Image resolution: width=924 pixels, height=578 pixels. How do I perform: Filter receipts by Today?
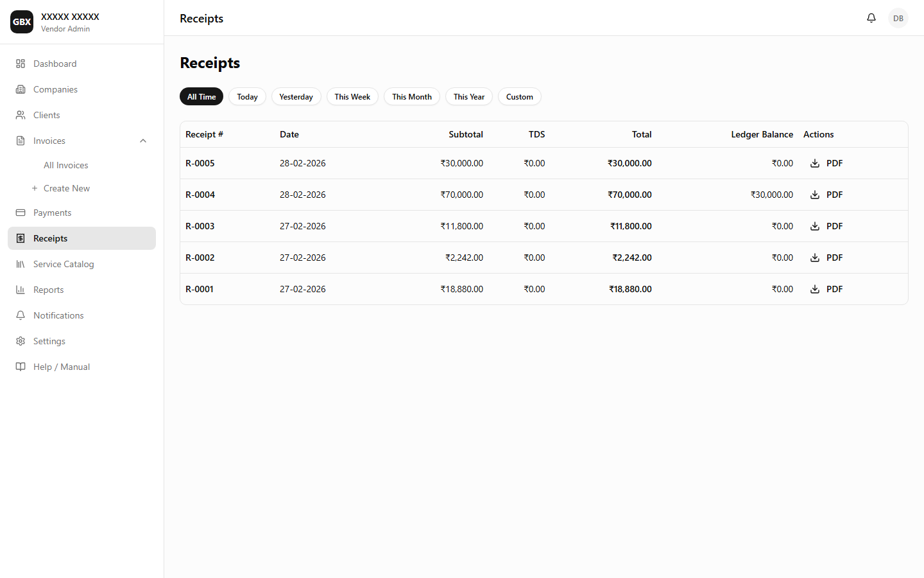pos(247,96)
